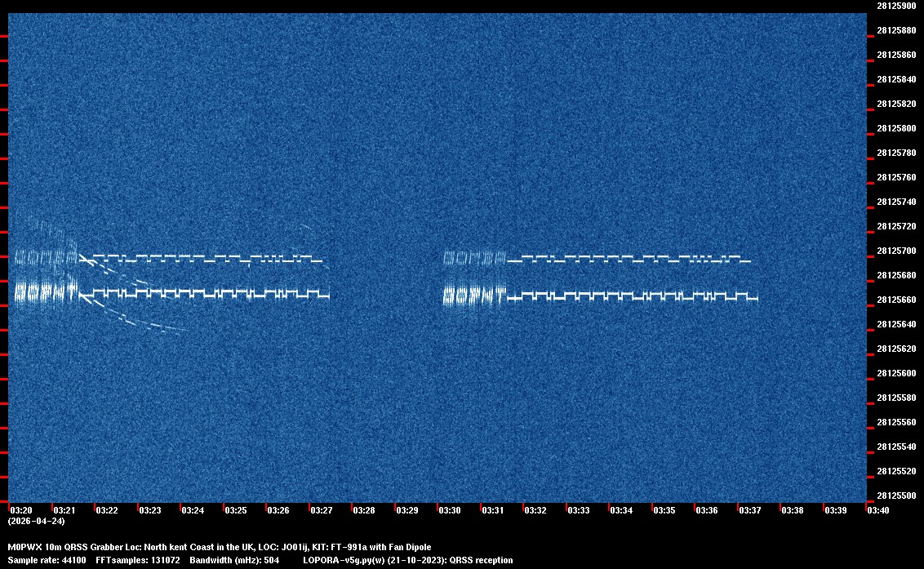Click the 03:37 time axis label
Screen dimensions: 924x569
(749, 510)
